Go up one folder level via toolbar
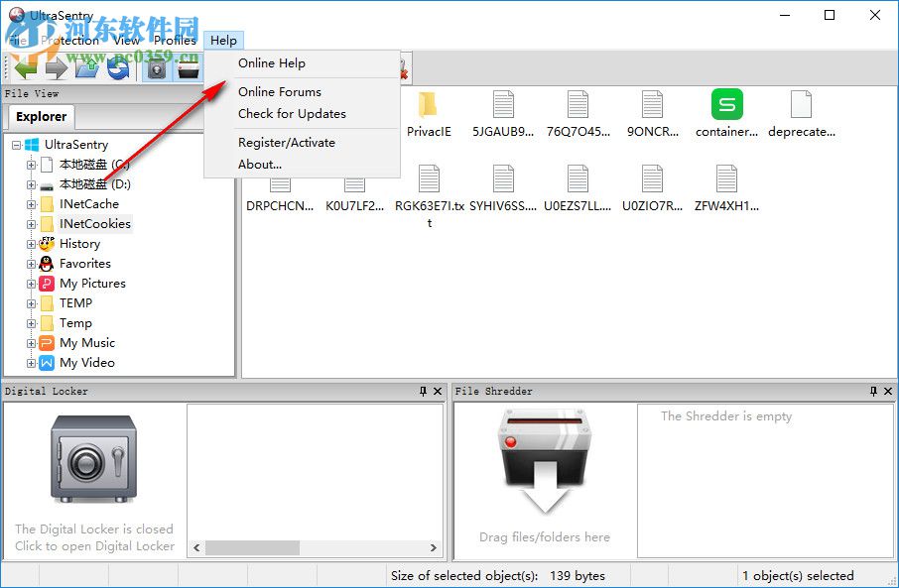The image size is (899, 588). coord(87,69)
